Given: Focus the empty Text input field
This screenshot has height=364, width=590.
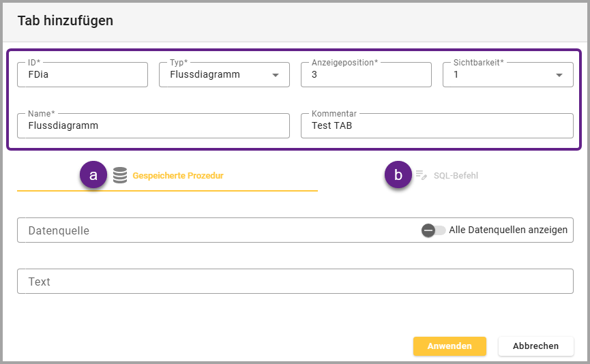Looking at the screenshot, I should pyautogui.click(x=295, y=282).
